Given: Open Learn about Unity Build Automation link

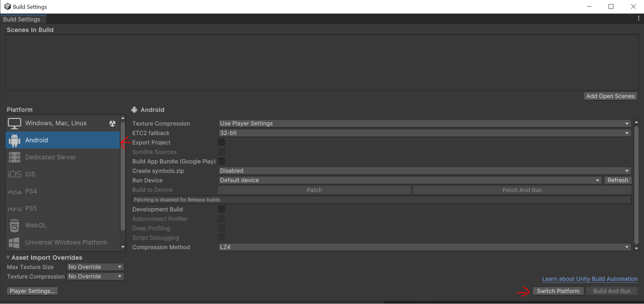Looking at the screenshot, I should (590, 279).
